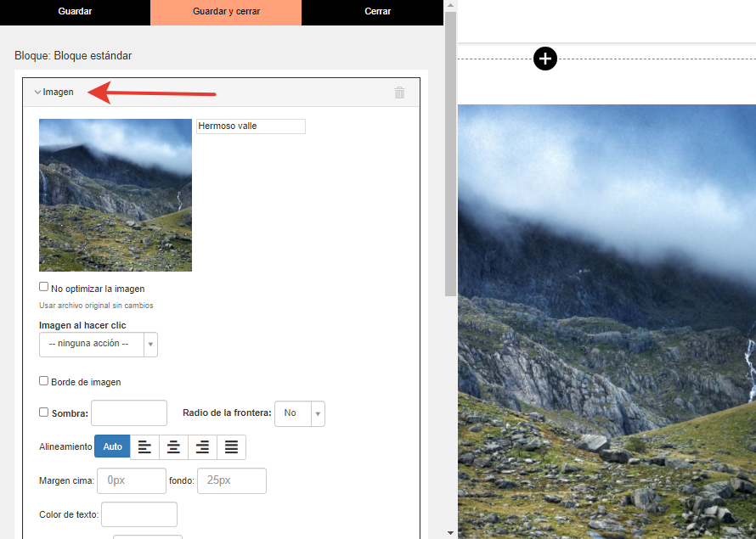Open 'Radio de la frontera' dropdown
The image size is (756, 539).
[x=300, y=413]
